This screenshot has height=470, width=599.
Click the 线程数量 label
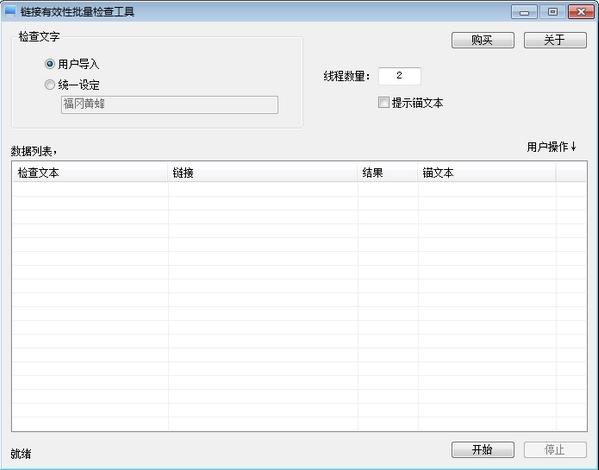(347, 76)
